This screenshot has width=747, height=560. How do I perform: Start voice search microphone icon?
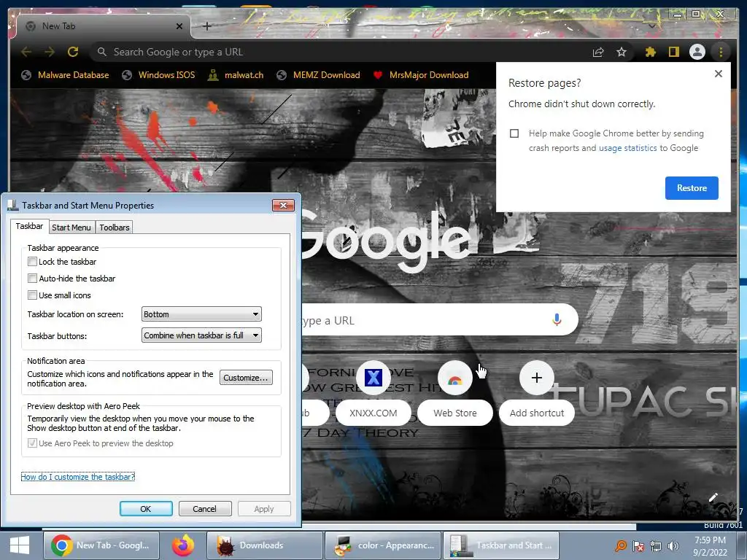(557, 319)
